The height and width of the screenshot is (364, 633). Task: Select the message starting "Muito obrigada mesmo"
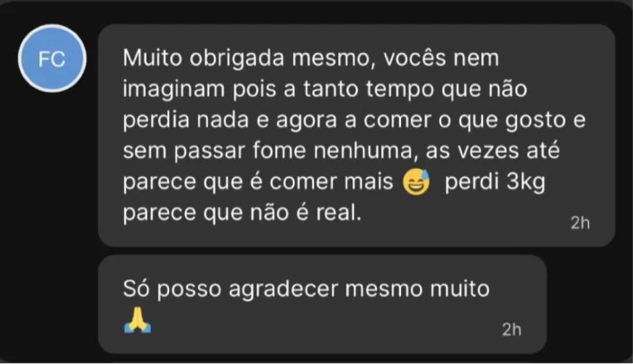point(356,135)
